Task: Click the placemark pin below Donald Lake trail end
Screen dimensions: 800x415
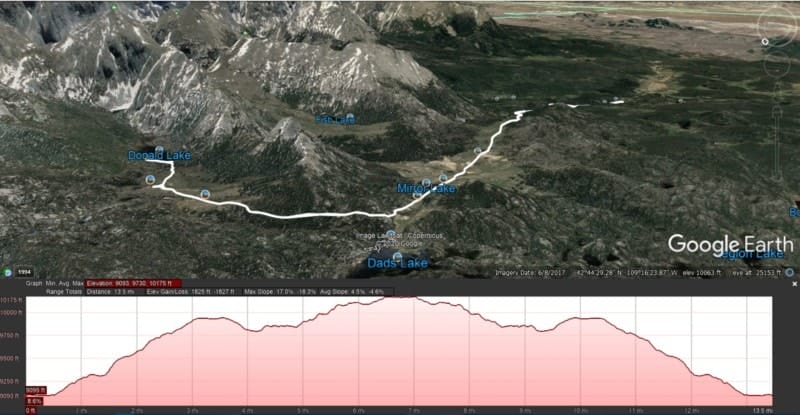Action: coord(149,179)
